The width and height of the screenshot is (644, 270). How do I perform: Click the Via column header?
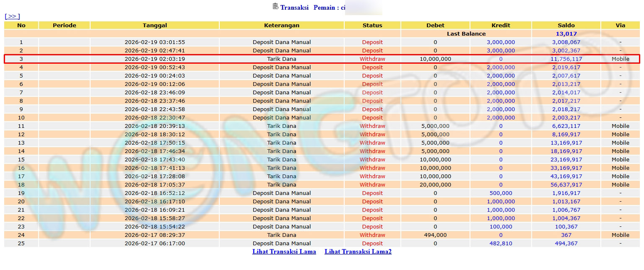pyautogui.click(x=620, y=25)
